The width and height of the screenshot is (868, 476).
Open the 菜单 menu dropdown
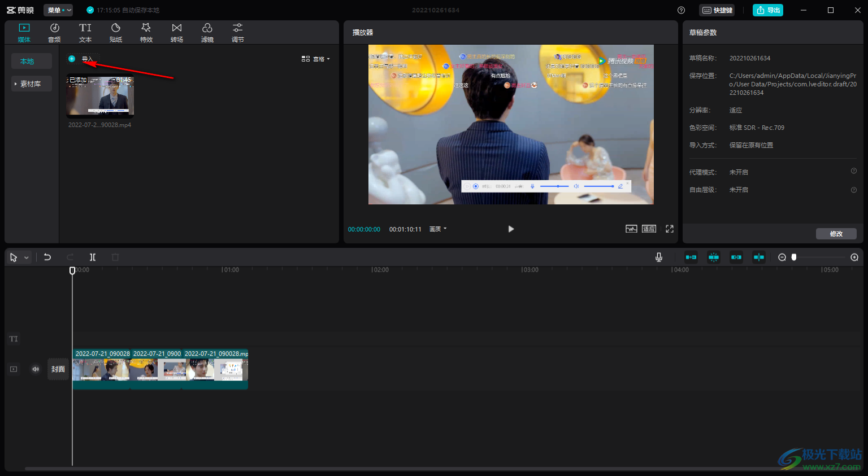[x=59, y=10]
